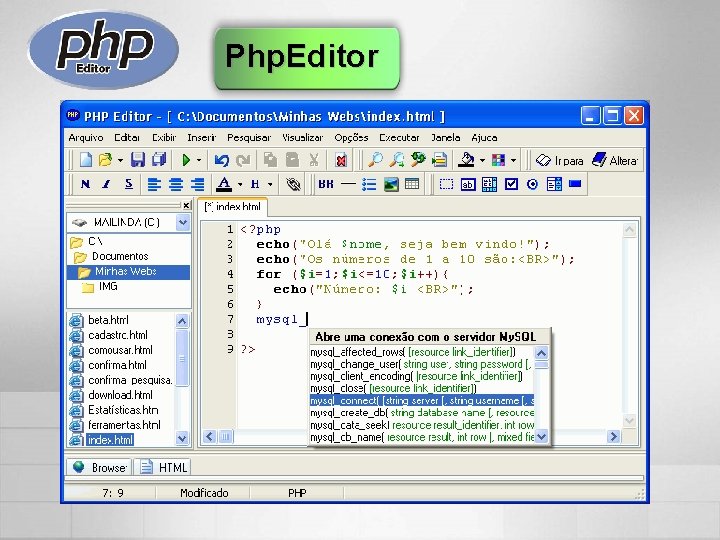Expand the paint bucket dropdown arrow
720x540 pixels.
(x=482, y=160)
